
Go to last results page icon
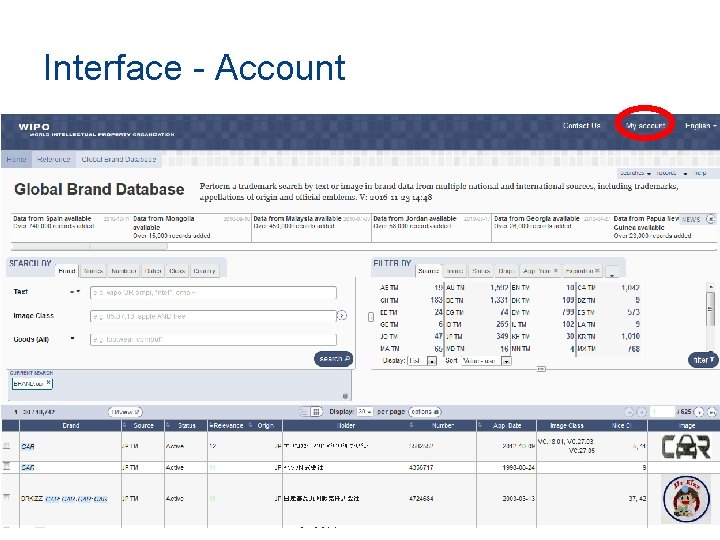pos(711,412)
